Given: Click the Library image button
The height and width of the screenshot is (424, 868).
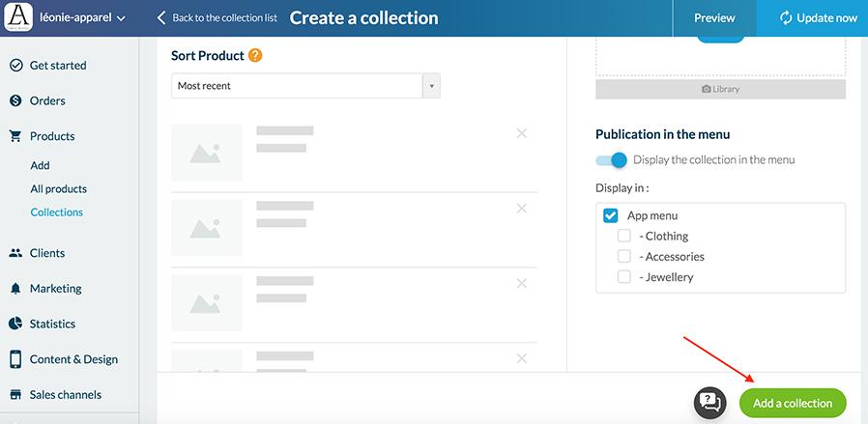Looking at the screenshot, I should click(720, 89).
